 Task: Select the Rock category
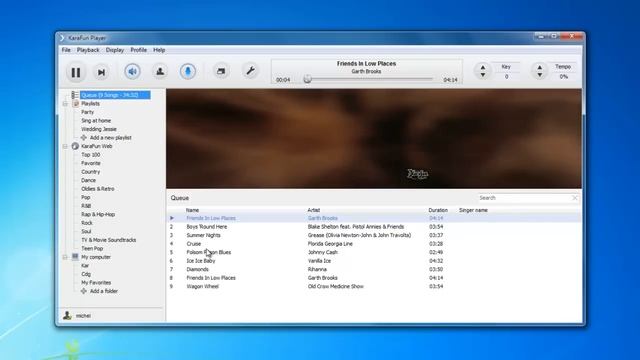click(87, 223)
